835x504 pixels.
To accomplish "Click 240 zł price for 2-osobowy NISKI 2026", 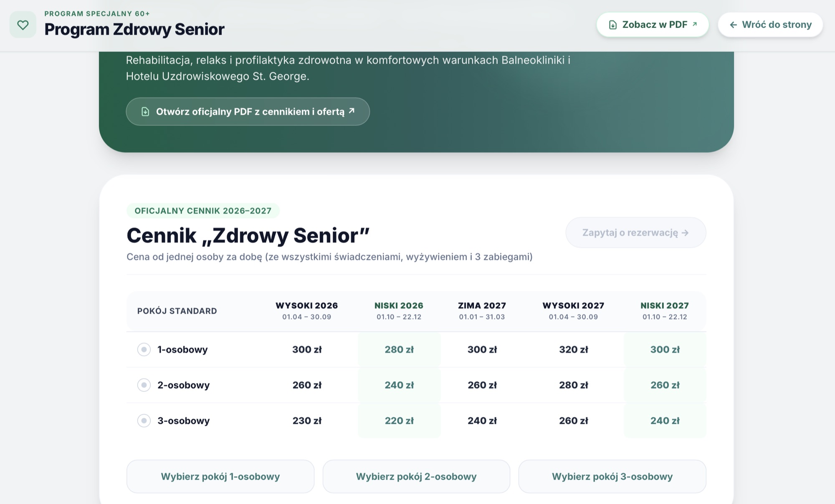I will (399, 385).
